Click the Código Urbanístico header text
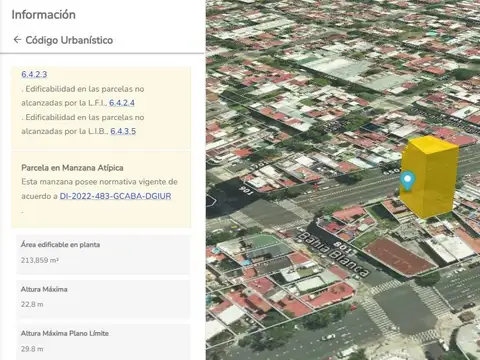Image resolution: width=480 pixels, height=360 pixels. click(x=69, y=40)
